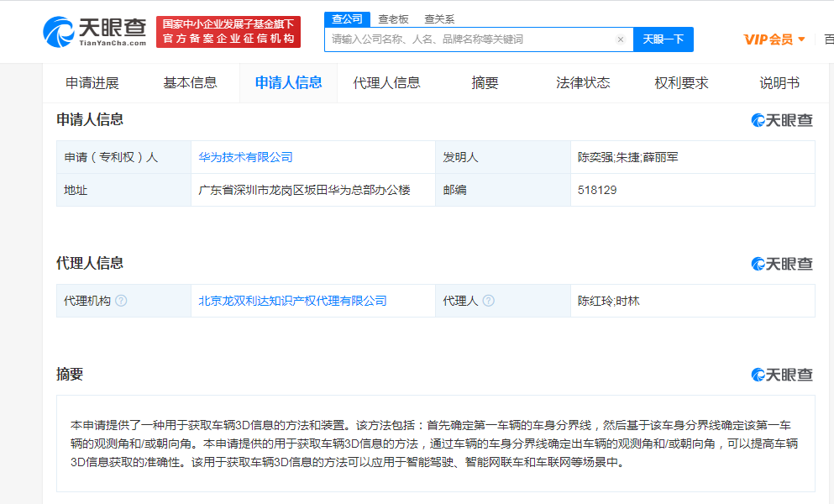Open the 说明书 tab

(x=779, y=82)
